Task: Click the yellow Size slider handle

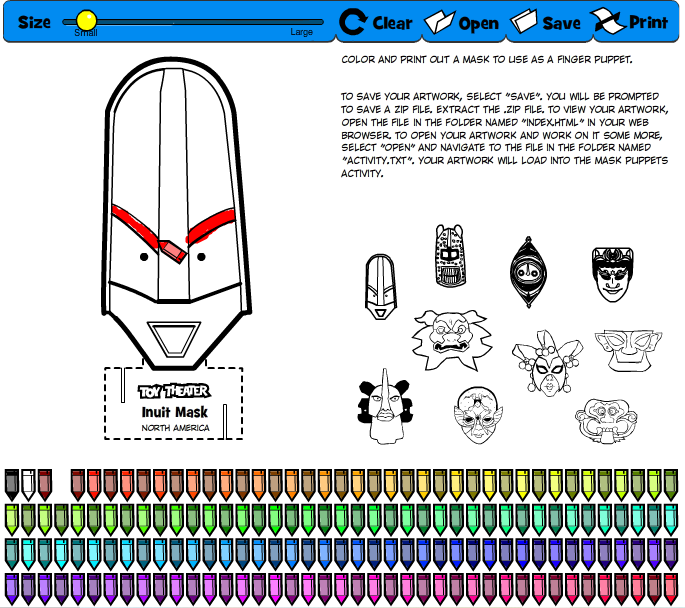Action: coord(86,21)
